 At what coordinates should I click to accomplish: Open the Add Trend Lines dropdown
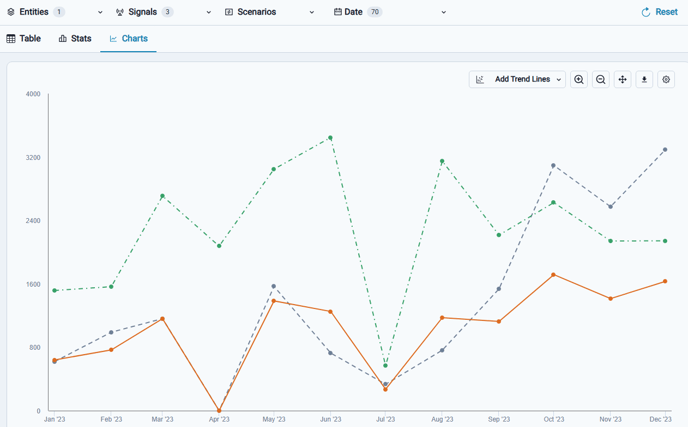click(x=559, y=79)
